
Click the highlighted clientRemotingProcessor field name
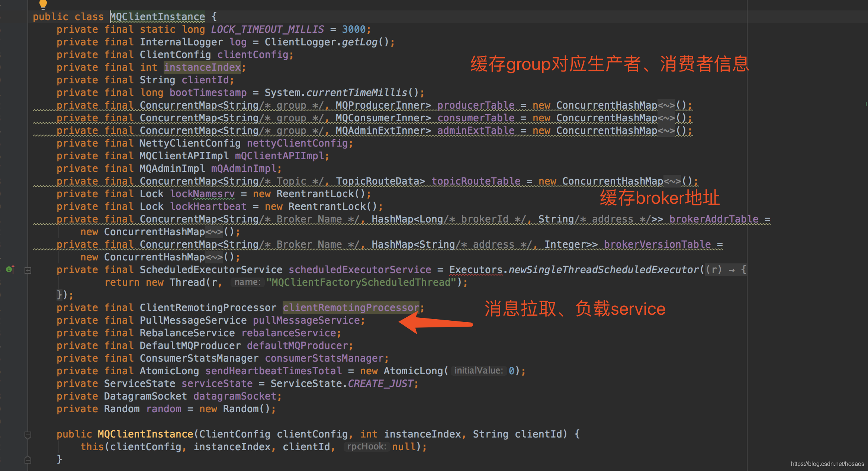click(351, 308)
